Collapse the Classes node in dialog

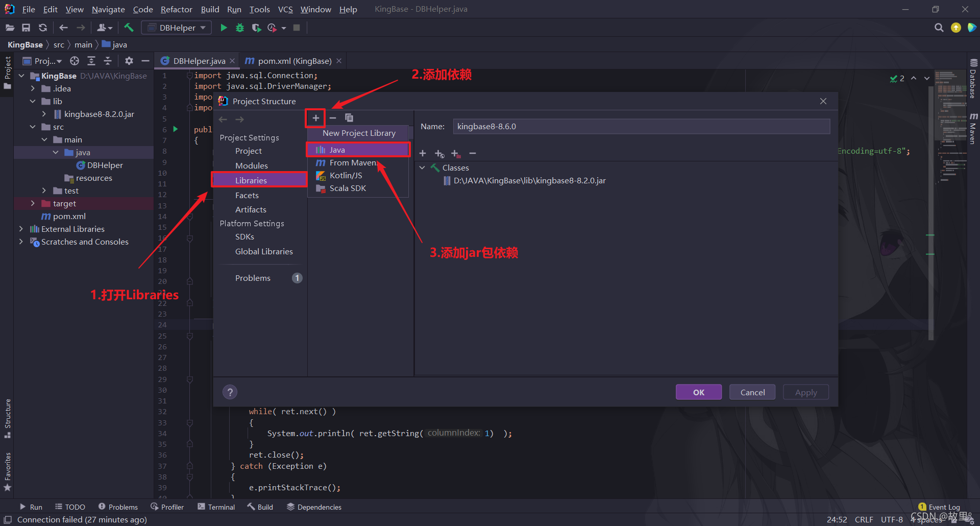tap(422, 168)
